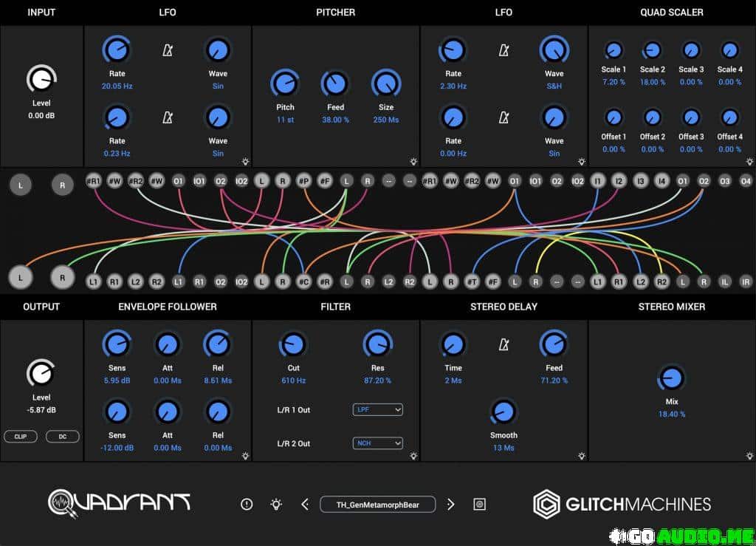
Task: Enable the DC toggle in the Output section
Action: point(62,436)
